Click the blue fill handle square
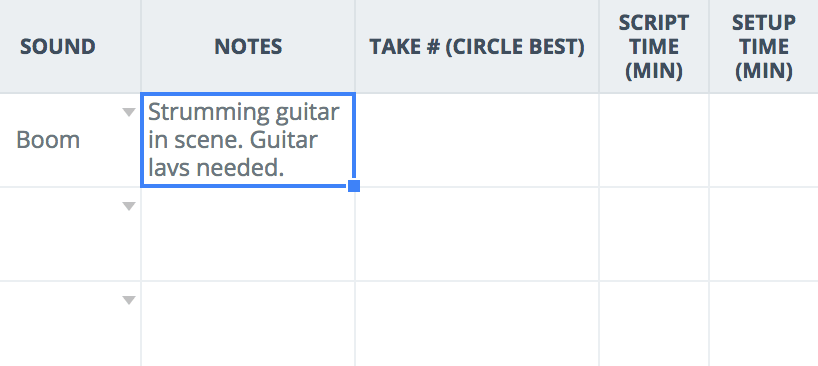The image size is (818, 366). (354, 186)
